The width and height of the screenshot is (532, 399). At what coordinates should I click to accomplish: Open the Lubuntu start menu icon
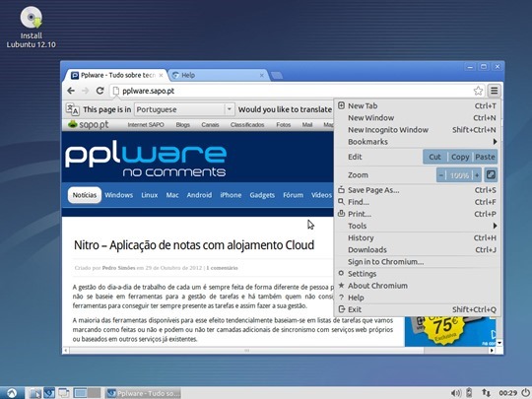(12, 393)
